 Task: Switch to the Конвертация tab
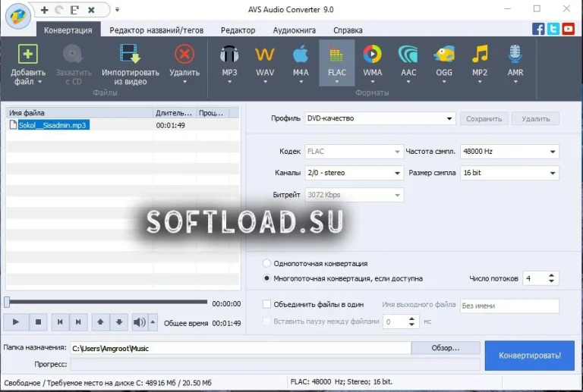coord(68,30)
